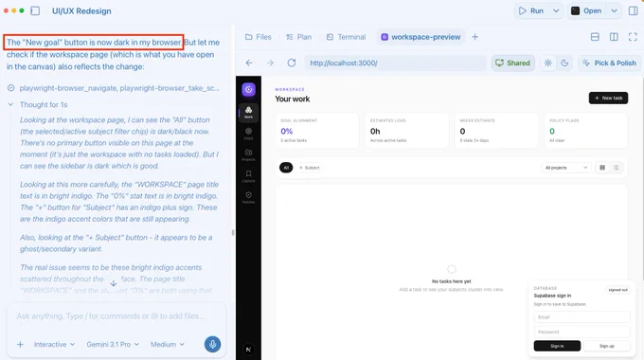Switch to the grid view icon
The width and height of the screenshot is (644, 360).
pos(602,168)
